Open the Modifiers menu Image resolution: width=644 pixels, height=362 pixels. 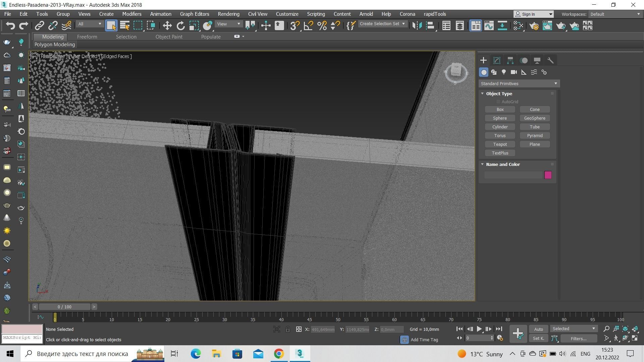[x=132, y=14]
